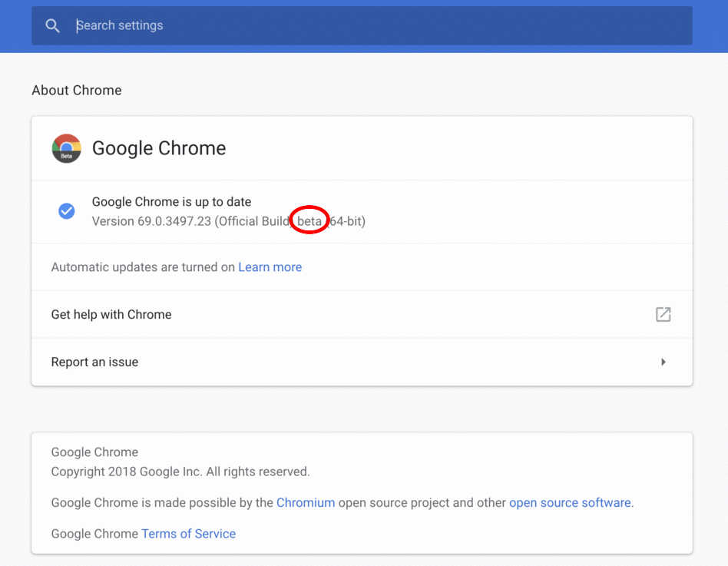The image size is (728, 566).
Task: Click the About Chrome heading
Action: (77, 90)
